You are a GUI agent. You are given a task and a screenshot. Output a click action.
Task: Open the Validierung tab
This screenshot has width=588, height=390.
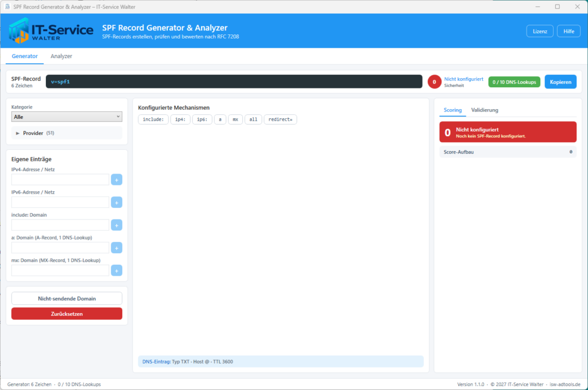pyautogui.click(x=485, y=110)
